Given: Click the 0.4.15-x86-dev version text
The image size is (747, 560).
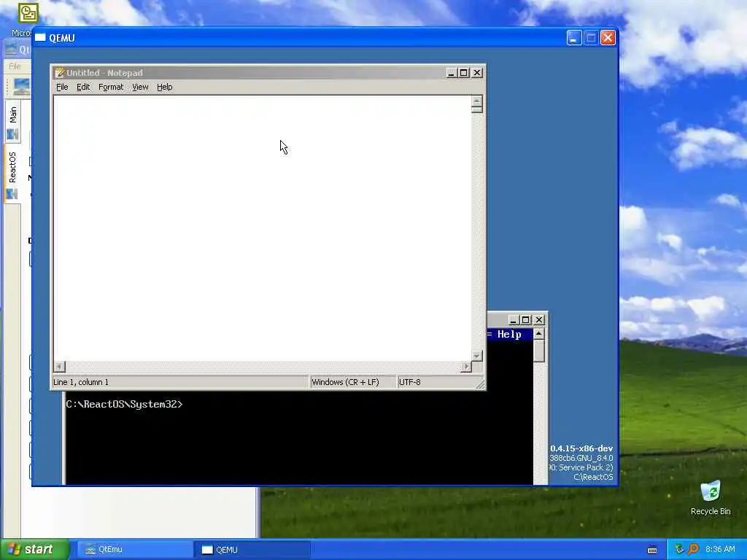Looking at the screenshot, I should pyautogui.click(x=581, y=448).
